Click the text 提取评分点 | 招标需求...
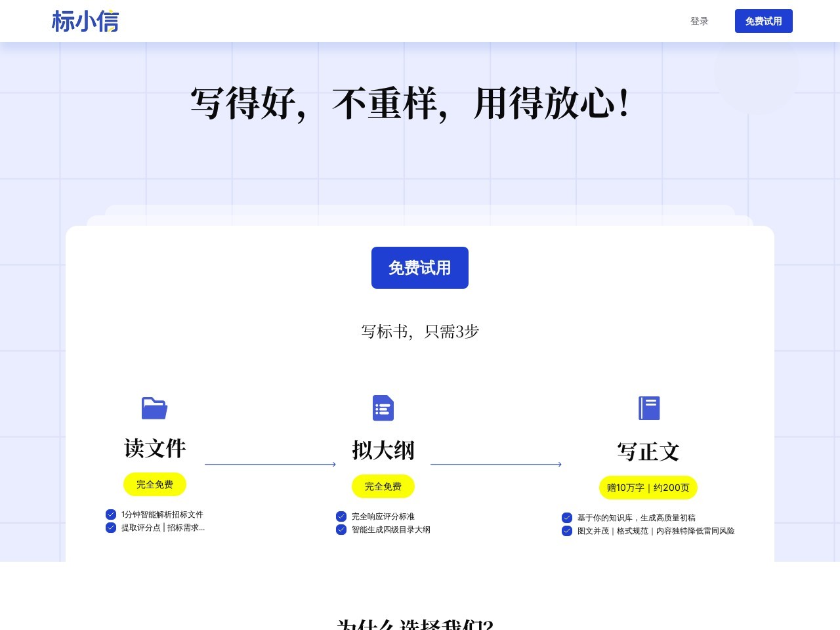Viewport: 840px width, 630px height. (x=163, y=528)
